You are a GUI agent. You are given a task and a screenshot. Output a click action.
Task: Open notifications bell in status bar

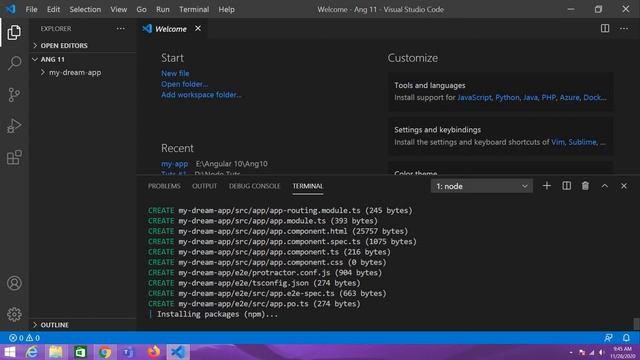tap(626, 338)
